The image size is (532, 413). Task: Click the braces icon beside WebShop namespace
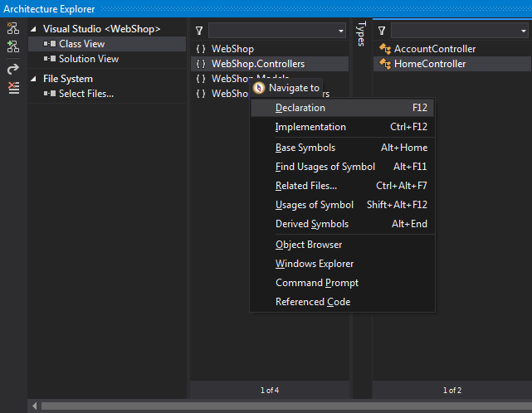click(x=201, y=49)
